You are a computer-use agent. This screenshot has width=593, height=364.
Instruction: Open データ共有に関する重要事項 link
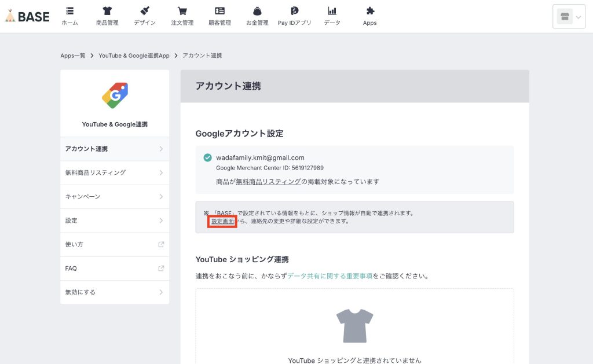click(x=330, y=276)
